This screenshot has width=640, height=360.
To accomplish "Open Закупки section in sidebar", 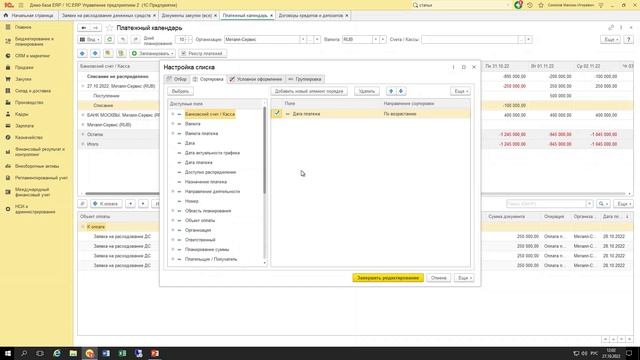I will pos(23,79).
